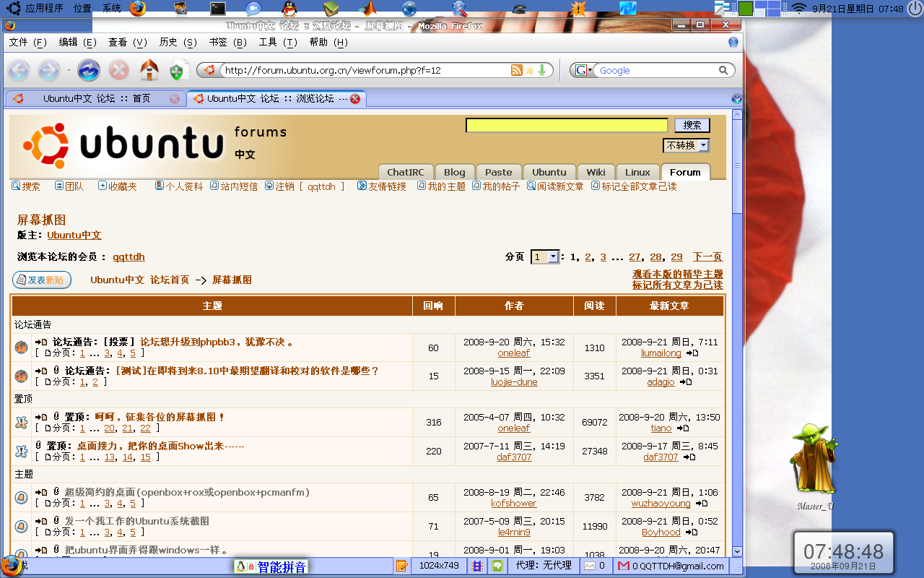Image resolution: width=924 pixels, height=578 pixels.
Task: Click the globe launcher in the top panel
Action: point(409,9)
